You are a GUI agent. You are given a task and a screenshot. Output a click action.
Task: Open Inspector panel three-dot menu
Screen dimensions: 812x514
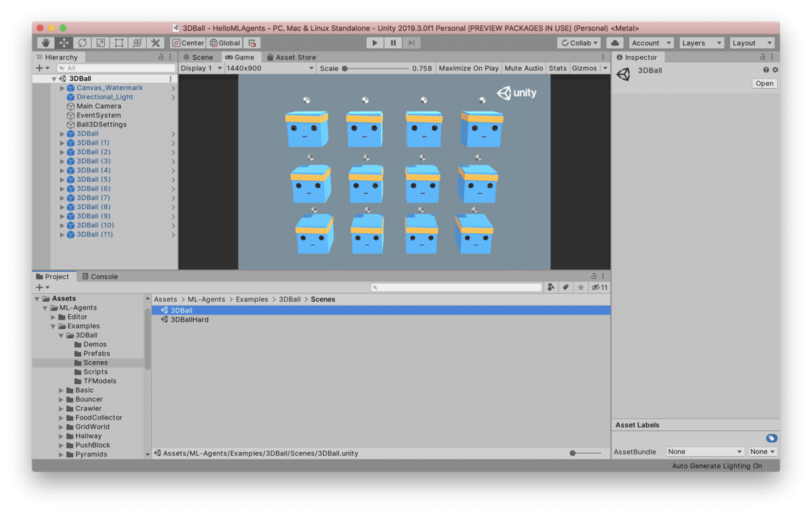pyautogui.click(x=772, y=57)
